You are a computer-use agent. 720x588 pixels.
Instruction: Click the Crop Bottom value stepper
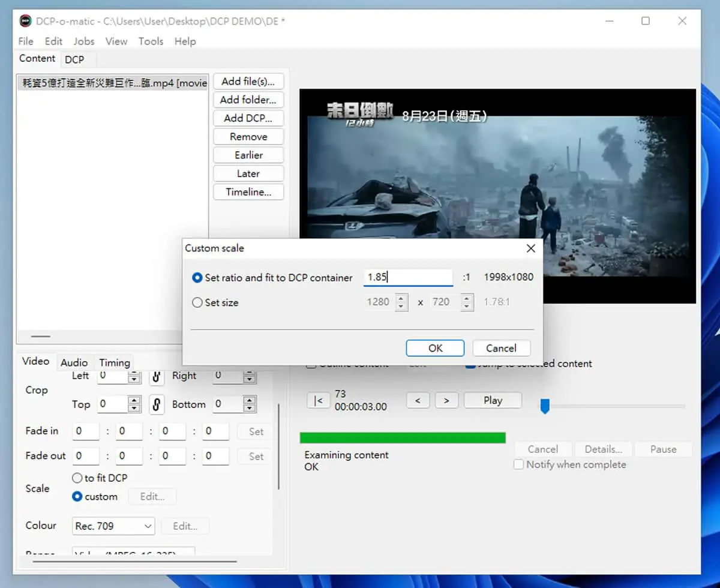tap(250, 404)
